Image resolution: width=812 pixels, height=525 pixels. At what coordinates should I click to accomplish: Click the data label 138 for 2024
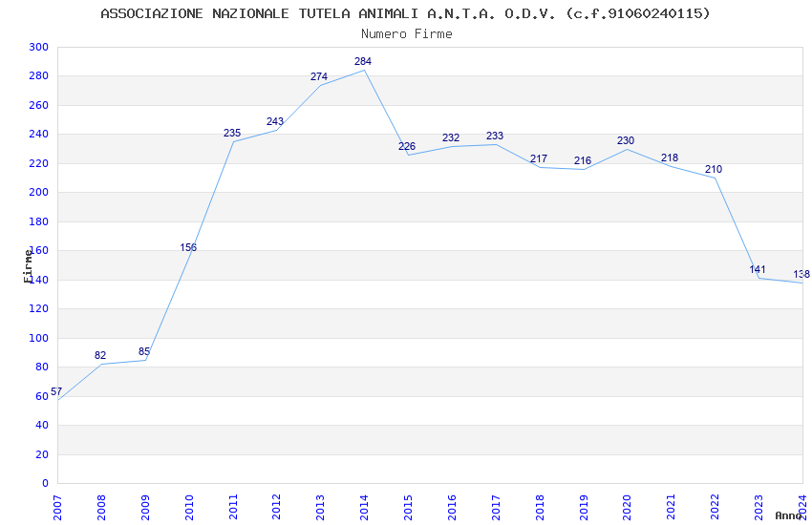[801, 274]
